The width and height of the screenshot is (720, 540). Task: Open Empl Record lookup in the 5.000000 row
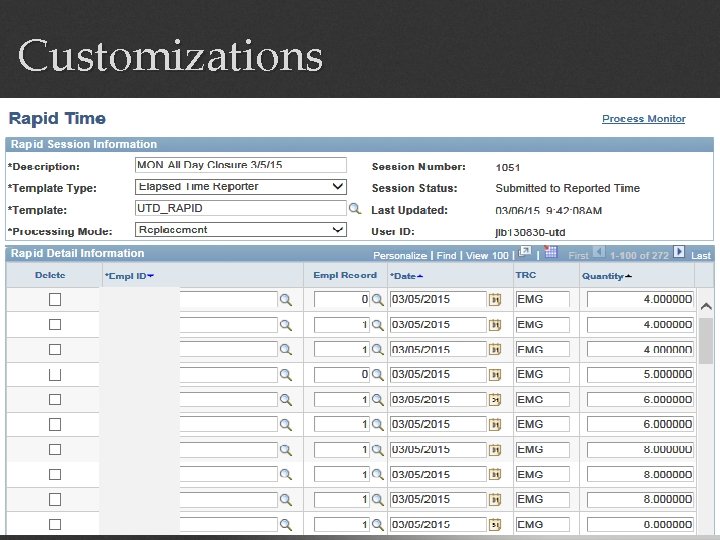coord(377,375)
